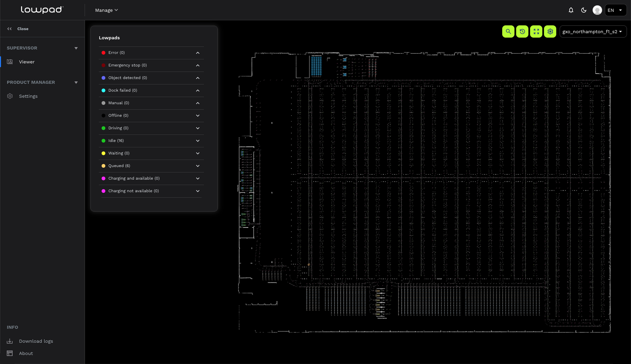Open the About page

tap(26, 353)
